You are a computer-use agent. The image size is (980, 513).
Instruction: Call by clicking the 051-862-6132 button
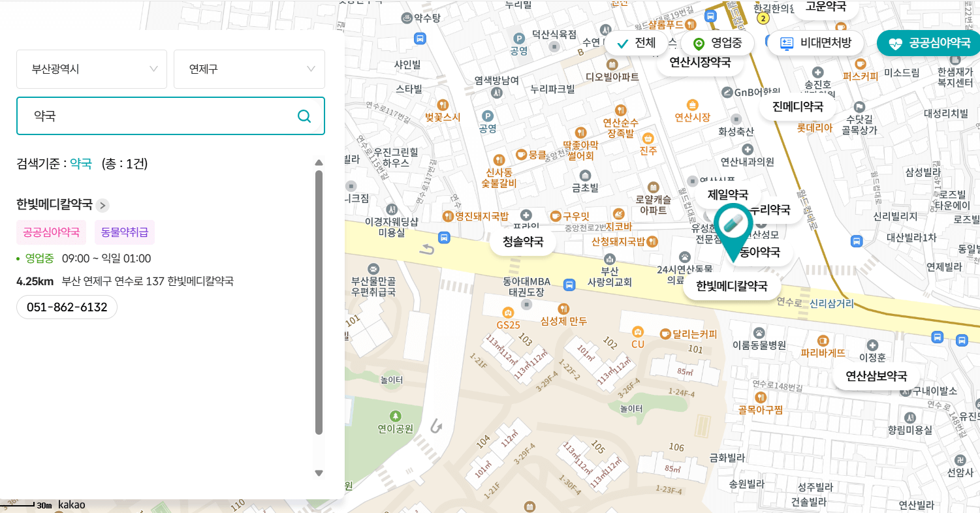click(x=66, y=306)
